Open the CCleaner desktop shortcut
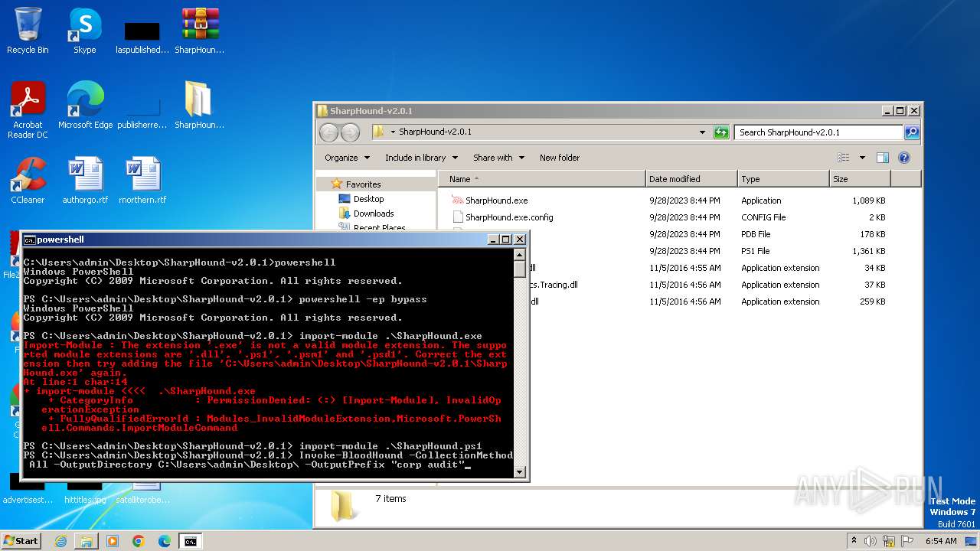The image size is (980, 551). pyautogui.click(x=28, y=181)
